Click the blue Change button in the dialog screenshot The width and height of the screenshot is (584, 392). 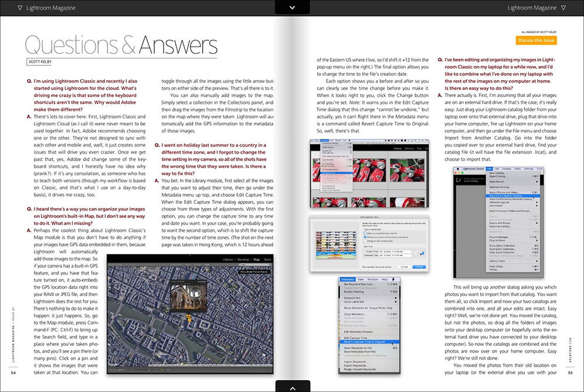tap(419, 267)
